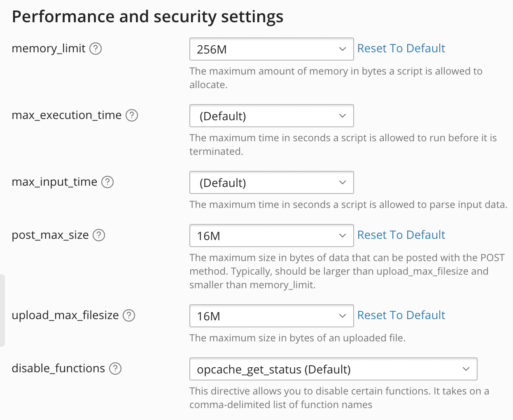Click the upload_max_filesize setting label
This screenshot has width=513, height=420.
point(65,315)
